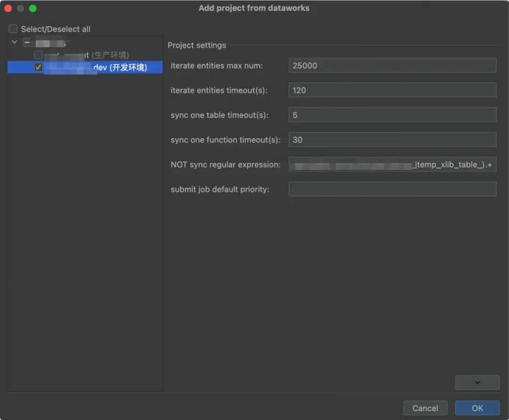Uncheck the dev (开发环境) checkbox
Viewport: 509px width, 420px height.
(x=38, y=67)
